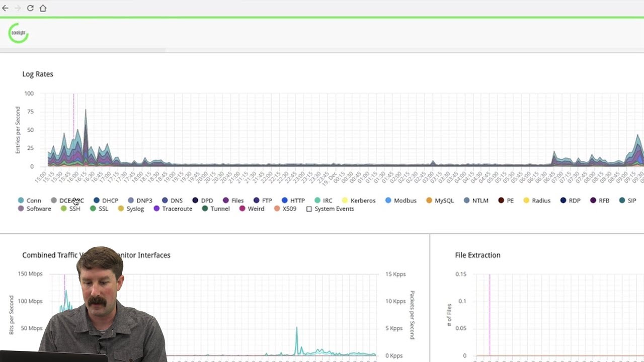Toggle the SSL legend item
This screenshot has height=362, width=644.
click(x=99, y=209)
